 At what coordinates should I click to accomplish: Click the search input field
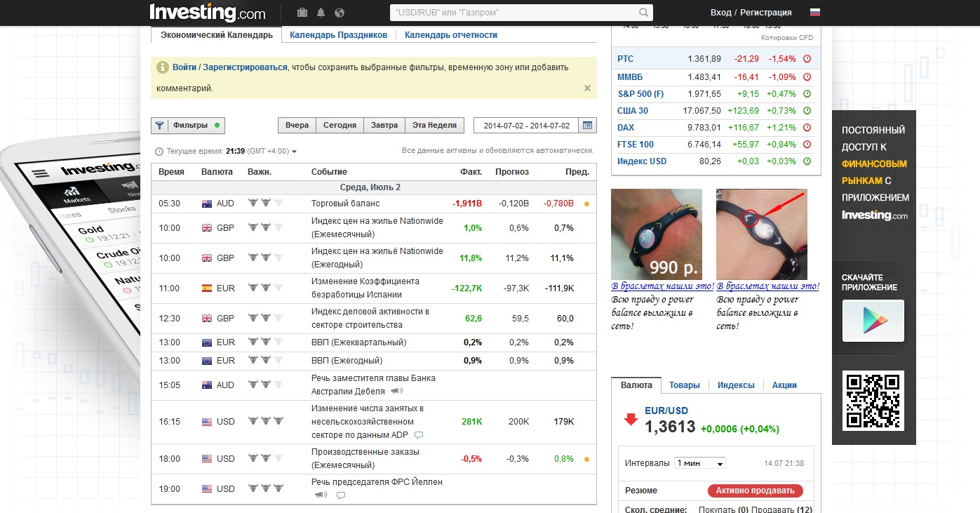(516, 13)
